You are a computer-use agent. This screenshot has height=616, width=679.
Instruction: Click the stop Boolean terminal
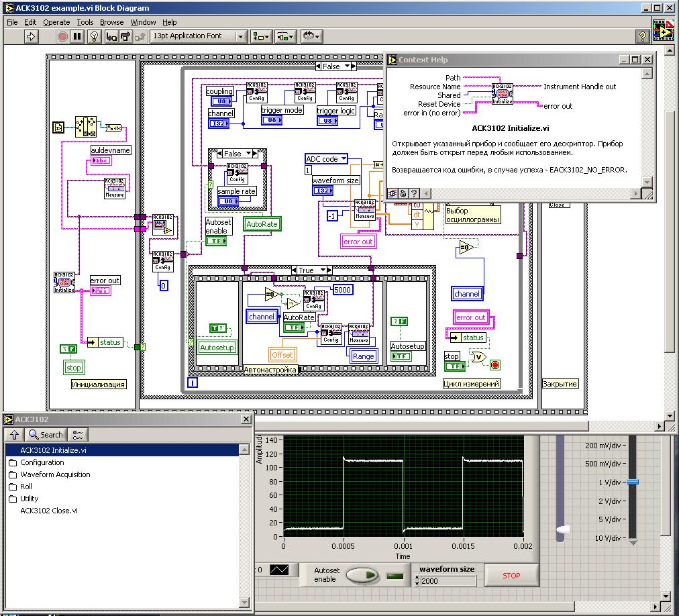pos(455,366)
